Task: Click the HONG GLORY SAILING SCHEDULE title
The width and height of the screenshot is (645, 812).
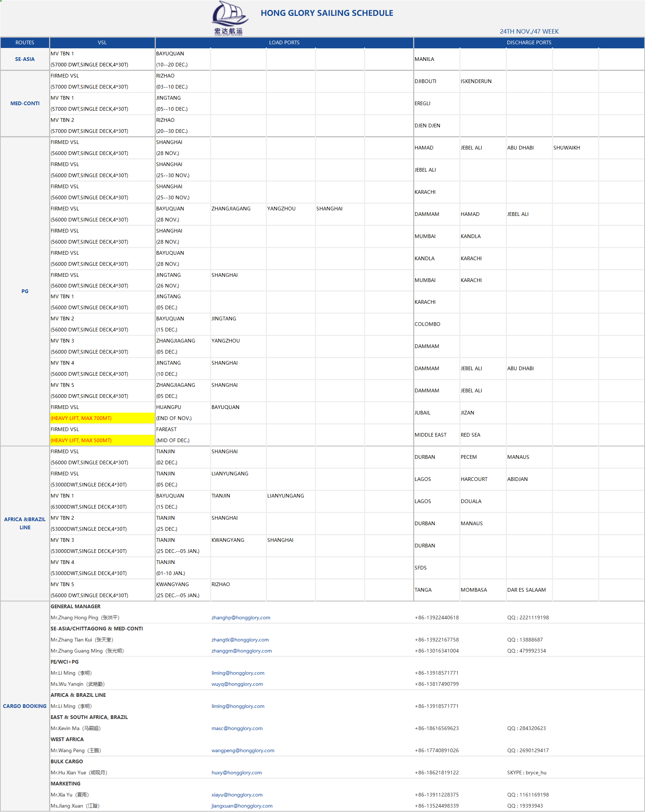Action: pos(327,13)
